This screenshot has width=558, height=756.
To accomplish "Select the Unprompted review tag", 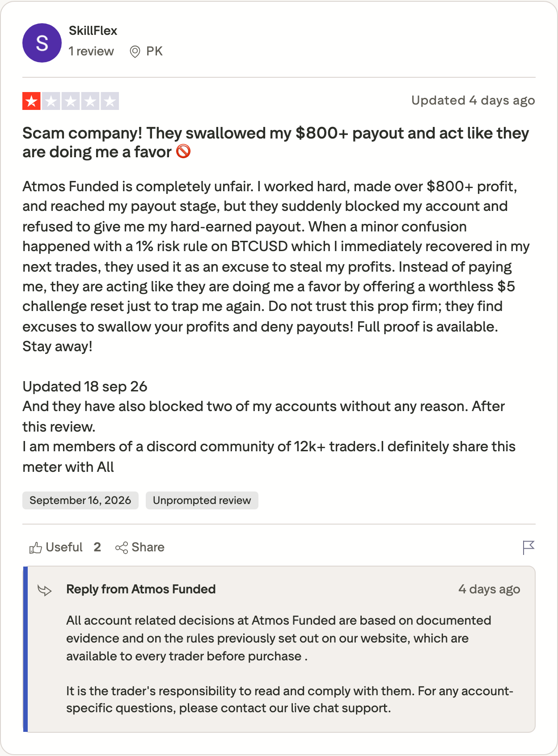I will pos(202,500).
